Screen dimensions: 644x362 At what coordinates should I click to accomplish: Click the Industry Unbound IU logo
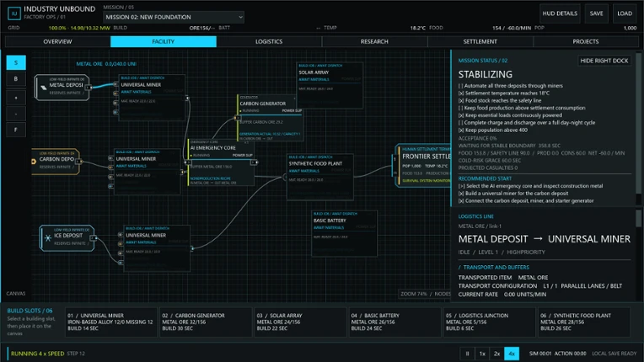(x=14, y=13)
